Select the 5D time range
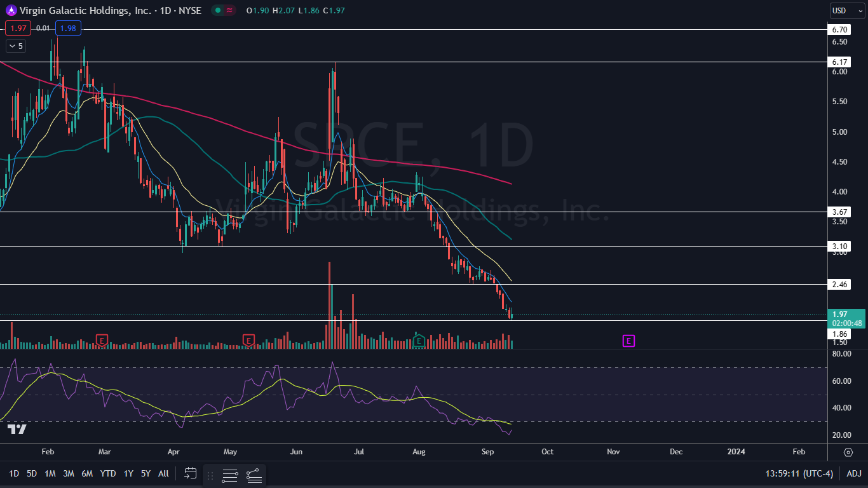 (x=32, y=473)
